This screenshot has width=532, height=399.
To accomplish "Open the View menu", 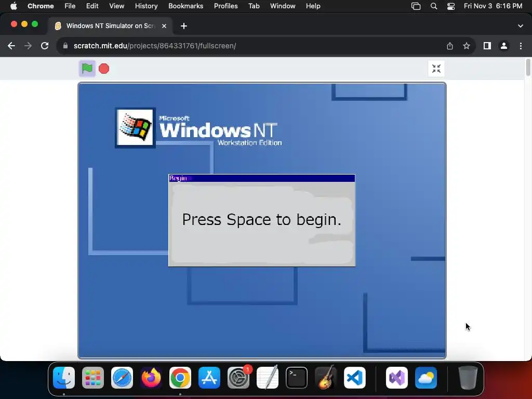I will [117, 6].
